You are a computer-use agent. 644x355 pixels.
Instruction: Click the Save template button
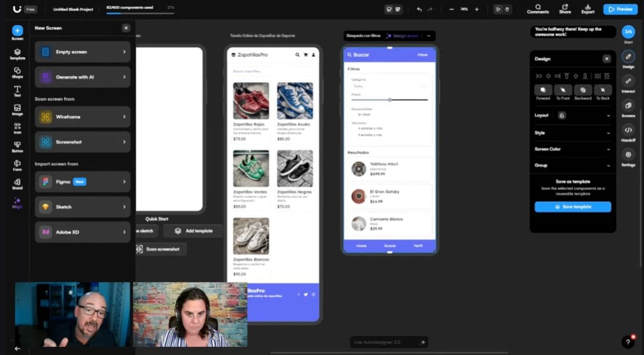tap(572, 207)
